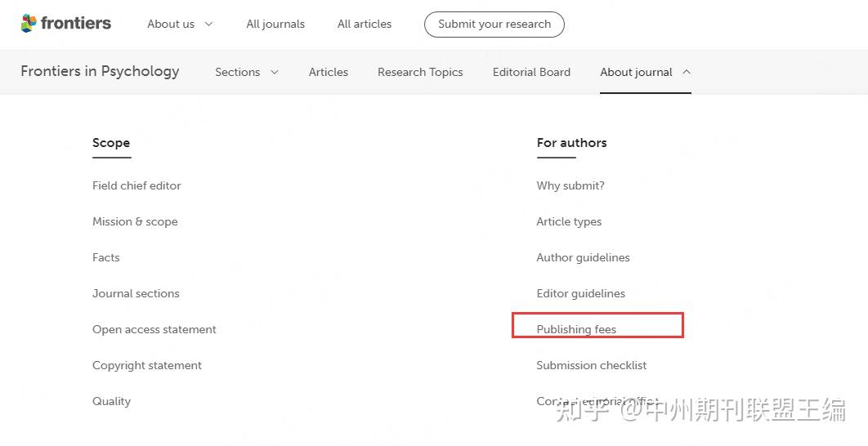868x446 pixels.
Task: Open the Editorial Board tab
Action: 531,72
